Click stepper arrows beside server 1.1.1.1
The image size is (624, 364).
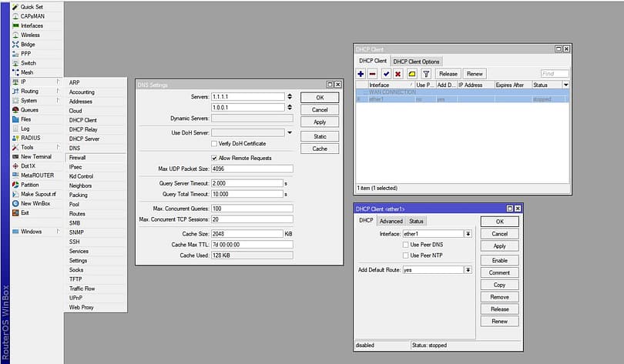pyautogui.click(x=290, y=96)
